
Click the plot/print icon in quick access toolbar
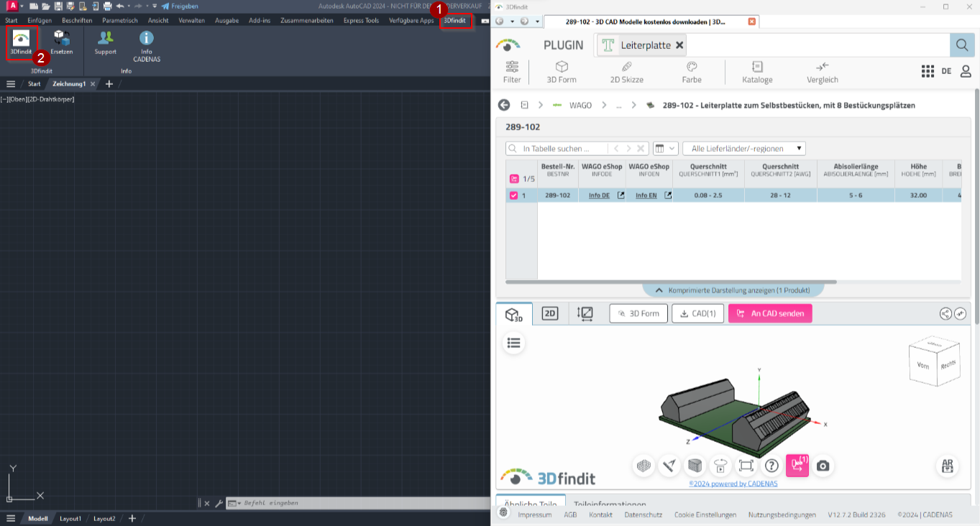pyautogui.click(x=106, y=6)
